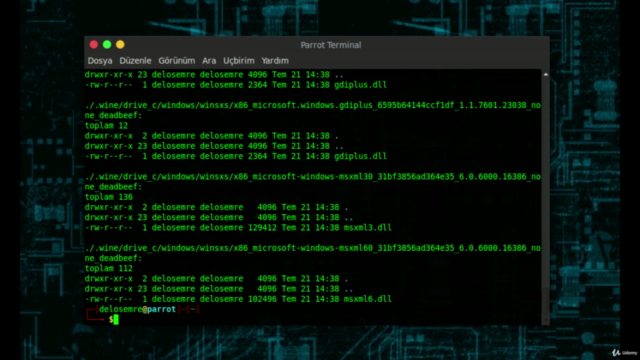Click scrollbar up arrow in terminal
The width and height of the screenshot is (640, 360).
[546, 75]
